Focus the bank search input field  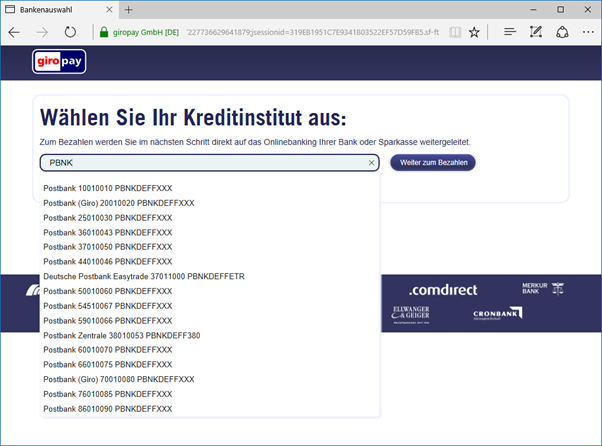[x=210, y=163]
